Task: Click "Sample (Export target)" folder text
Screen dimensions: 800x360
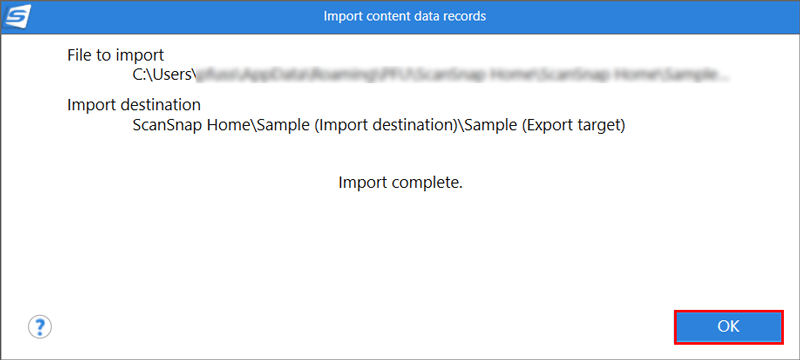Action: (x=544, y=126)
